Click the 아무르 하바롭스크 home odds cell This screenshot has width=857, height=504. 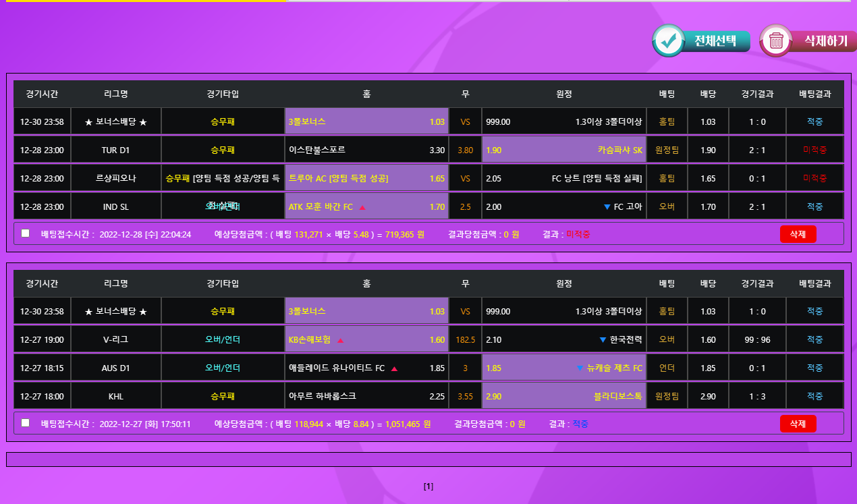pos(366,397)
